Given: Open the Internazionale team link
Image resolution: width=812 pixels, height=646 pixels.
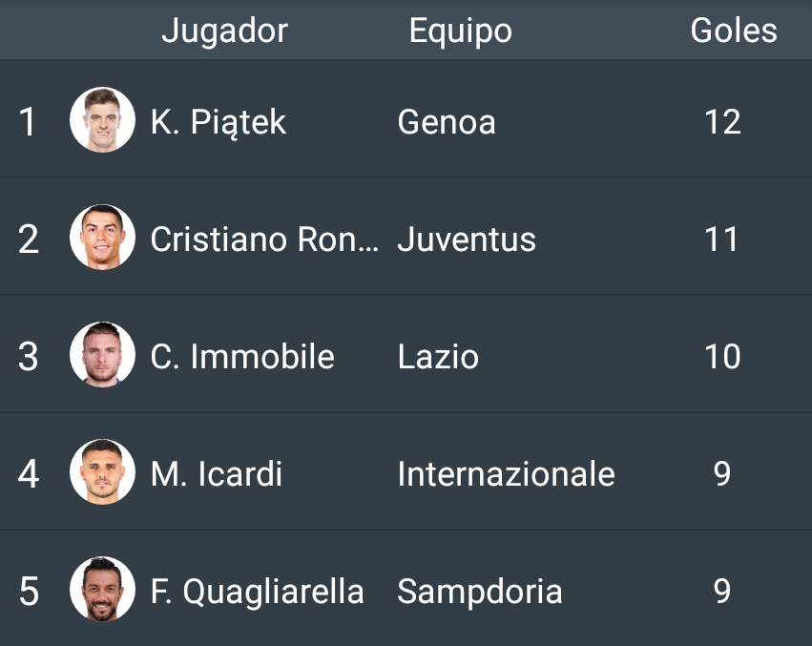Looking at the screenshot, I should [506, 474].
